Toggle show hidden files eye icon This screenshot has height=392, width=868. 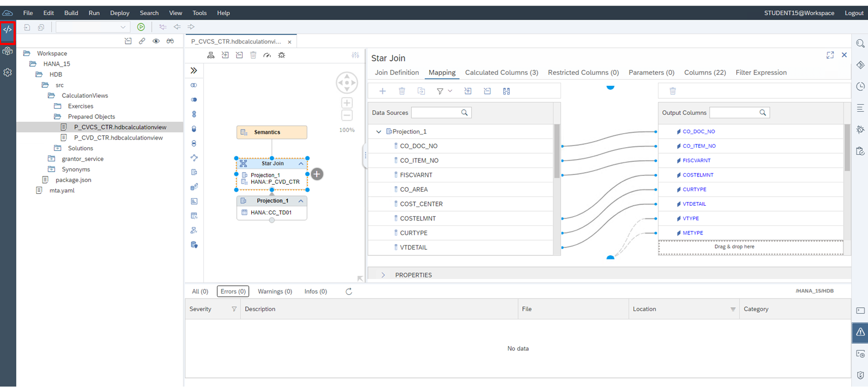click(156, 41)
